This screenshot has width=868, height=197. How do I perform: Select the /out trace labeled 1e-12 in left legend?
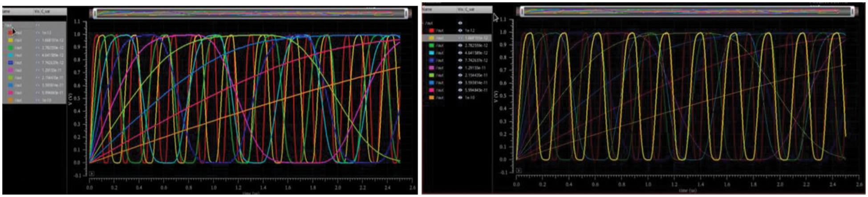coord(19,33)
